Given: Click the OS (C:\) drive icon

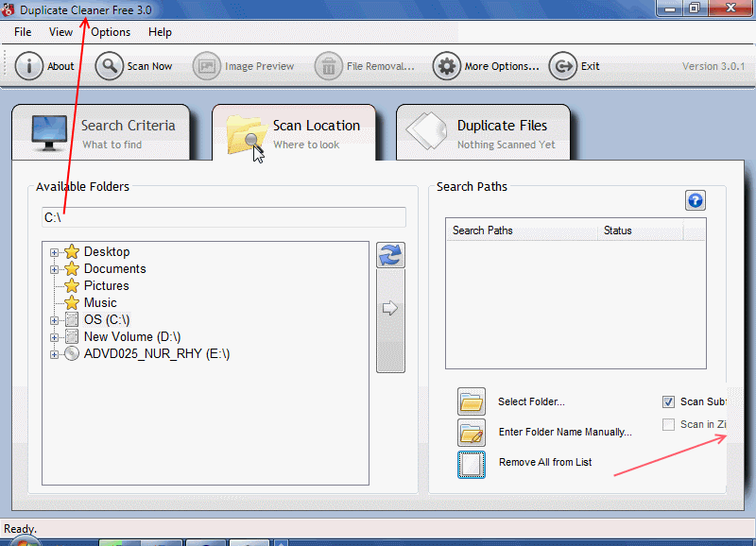Looking at the screenshot, I should (72, 319).
